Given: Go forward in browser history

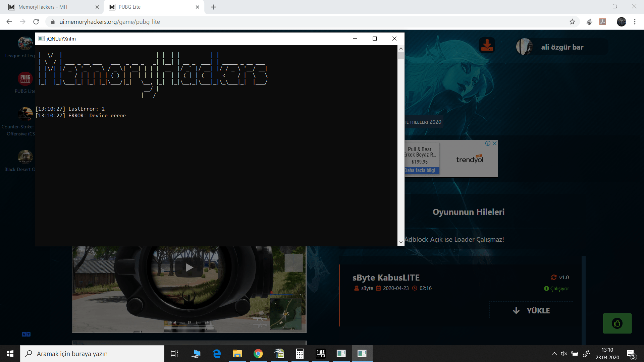Looking at the screenshot, I should [x=22, y=22].
